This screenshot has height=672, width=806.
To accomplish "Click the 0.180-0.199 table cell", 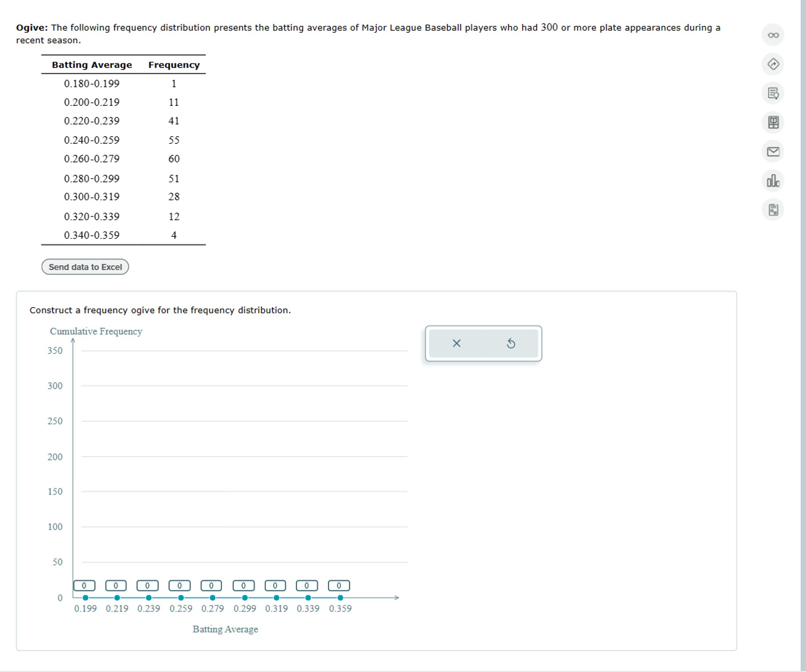I will pyautogui.click(x=92, y=83).
